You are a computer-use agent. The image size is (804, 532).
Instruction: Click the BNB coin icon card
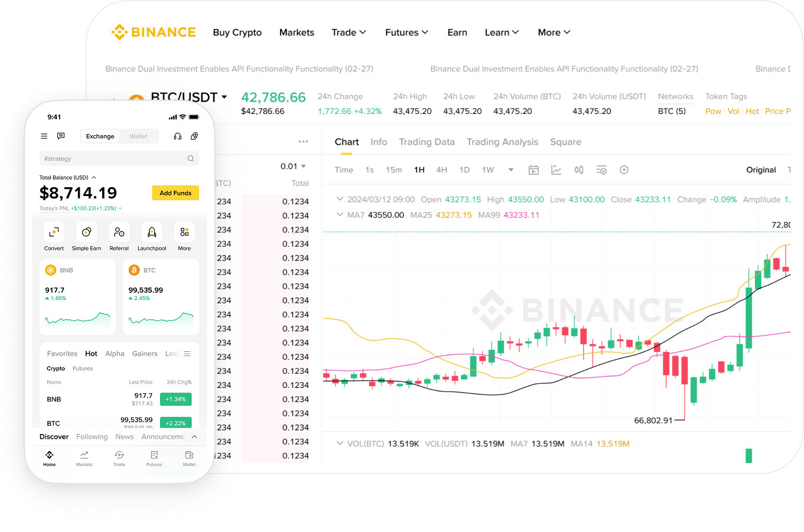[x=51, y=270]
